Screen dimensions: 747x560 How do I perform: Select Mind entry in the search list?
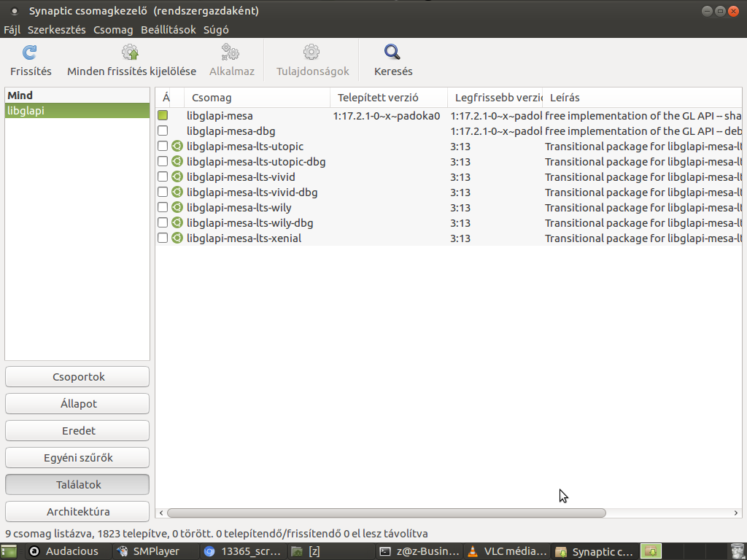click(x=77, y=96)
